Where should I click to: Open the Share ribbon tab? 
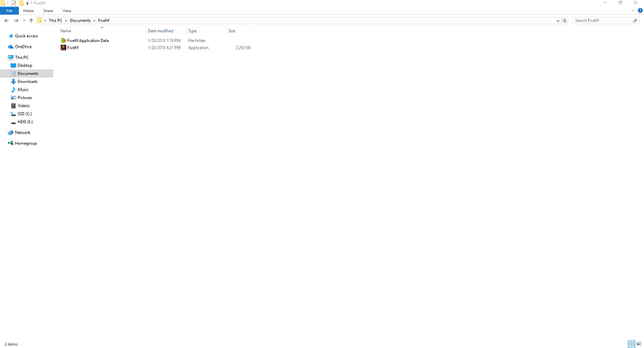point(48,10)
